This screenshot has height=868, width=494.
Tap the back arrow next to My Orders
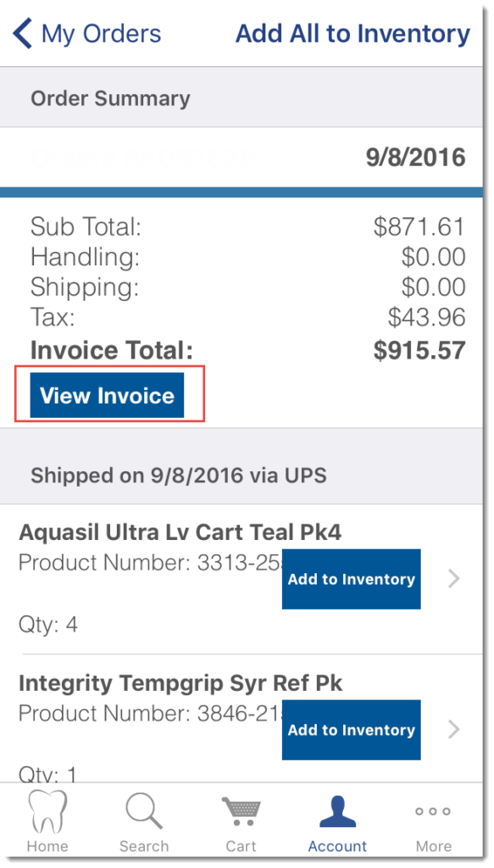click(21, 33)
